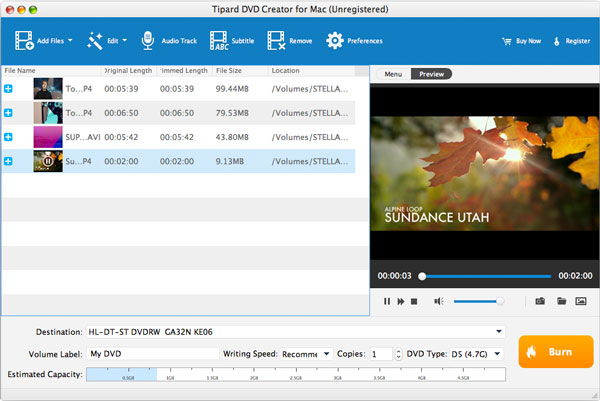This screenshot has width=600, height=401.
Task: Pause the video preview
Action: (387, 300)
